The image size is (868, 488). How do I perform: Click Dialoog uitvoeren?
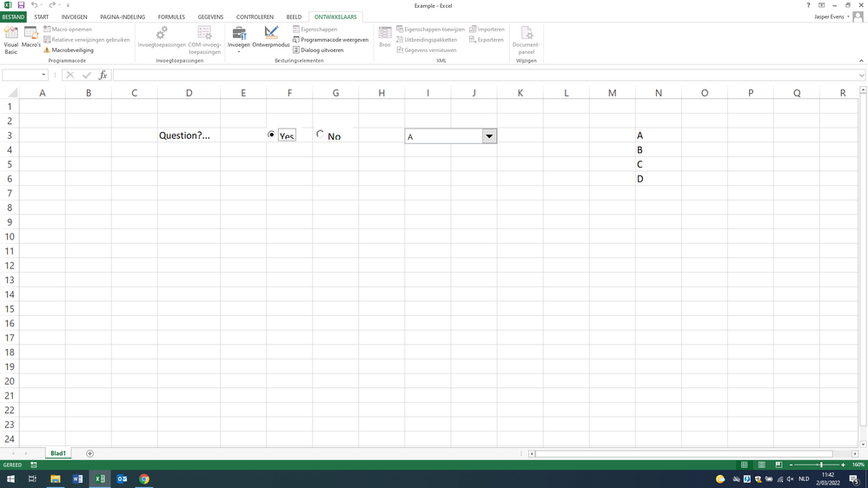[x=318, y=50]
